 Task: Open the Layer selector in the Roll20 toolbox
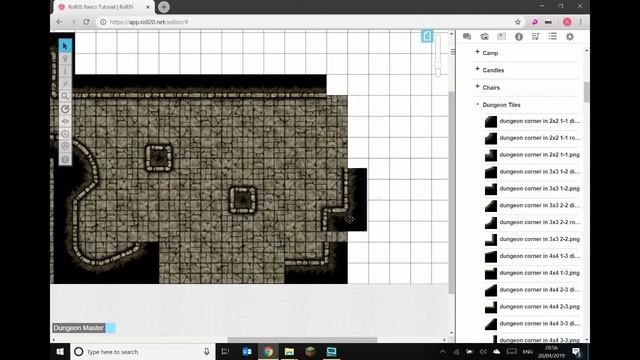(x=65, y=59)
